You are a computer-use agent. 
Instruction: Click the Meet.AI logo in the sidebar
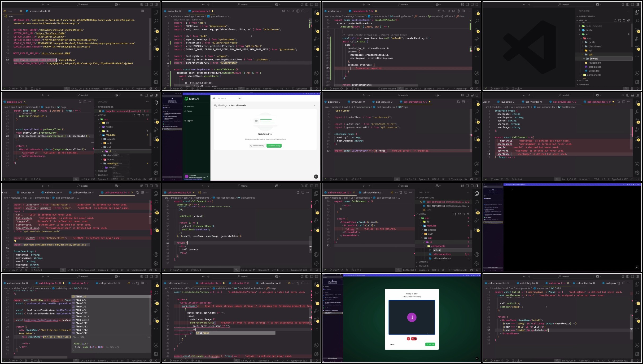(192, 99)
